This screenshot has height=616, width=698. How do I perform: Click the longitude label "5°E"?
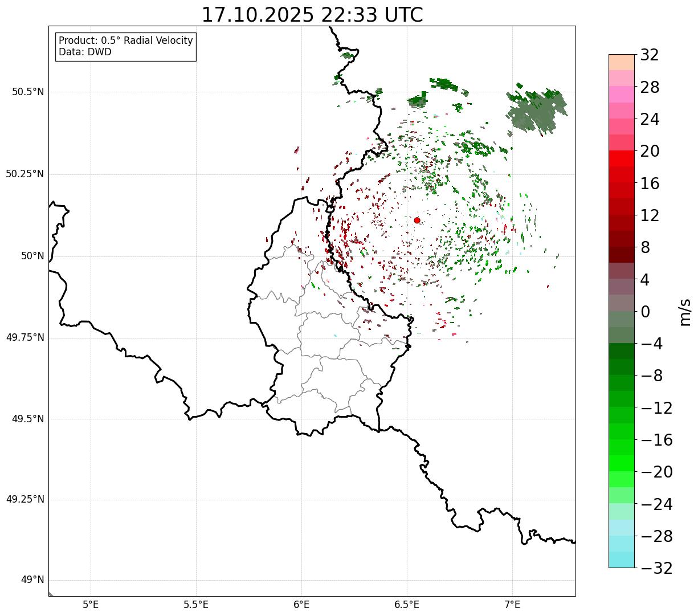91,604
